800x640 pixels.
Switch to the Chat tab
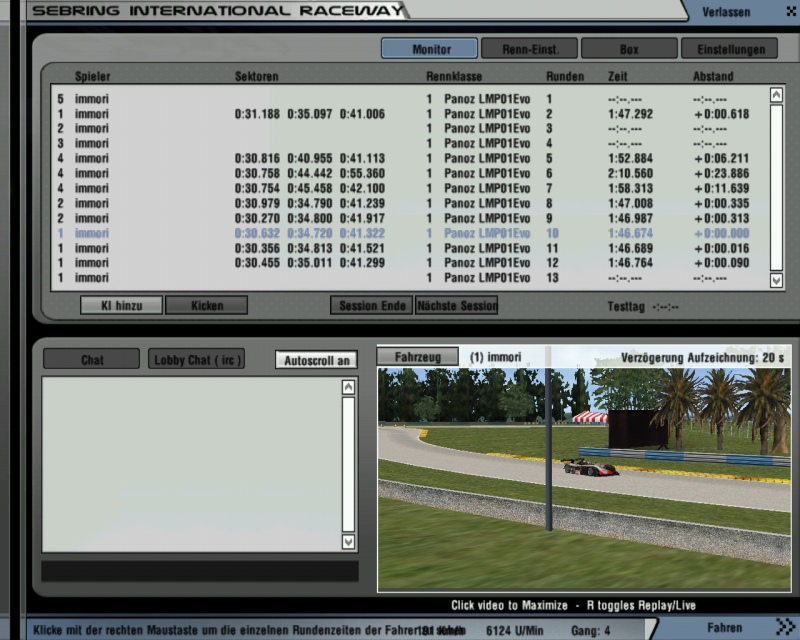pyautogui.click(x=92, y=360)
